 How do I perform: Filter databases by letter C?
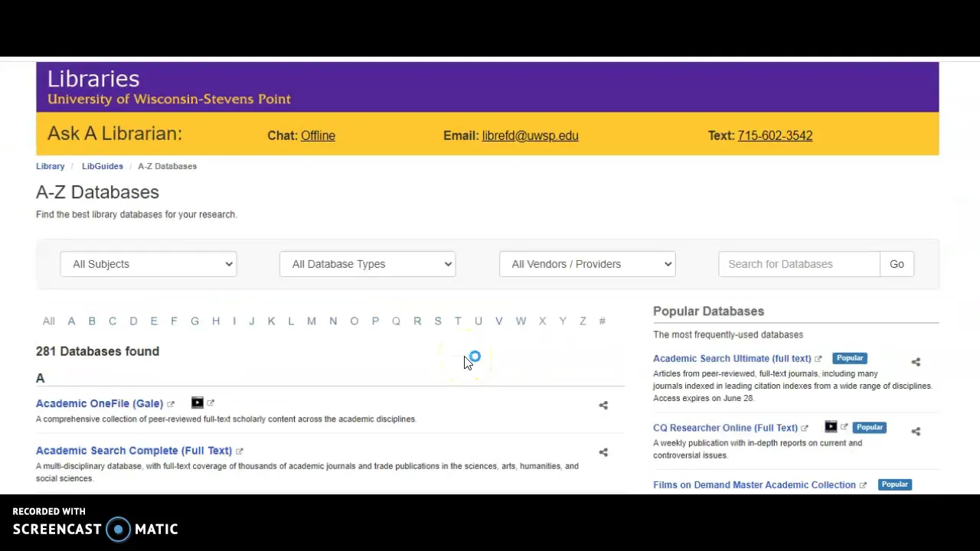(x=113, y=321)
